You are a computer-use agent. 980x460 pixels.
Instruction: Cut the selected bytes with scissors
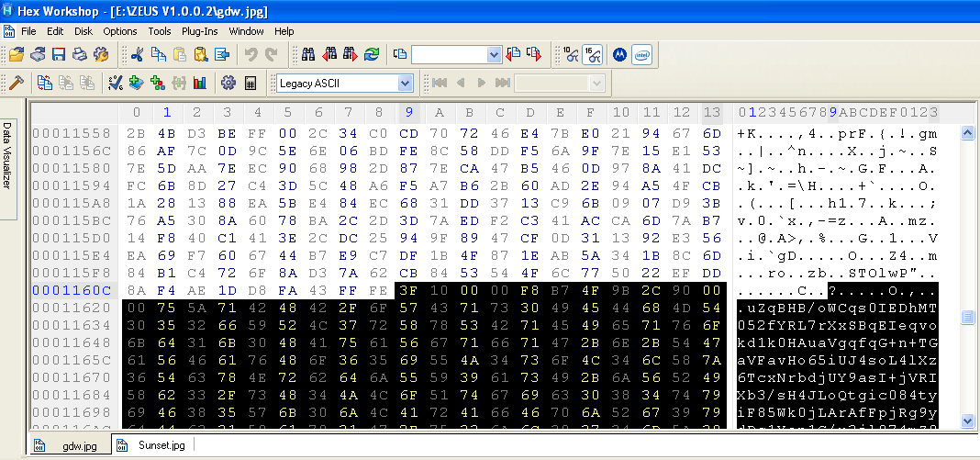(x=137, y=55)
